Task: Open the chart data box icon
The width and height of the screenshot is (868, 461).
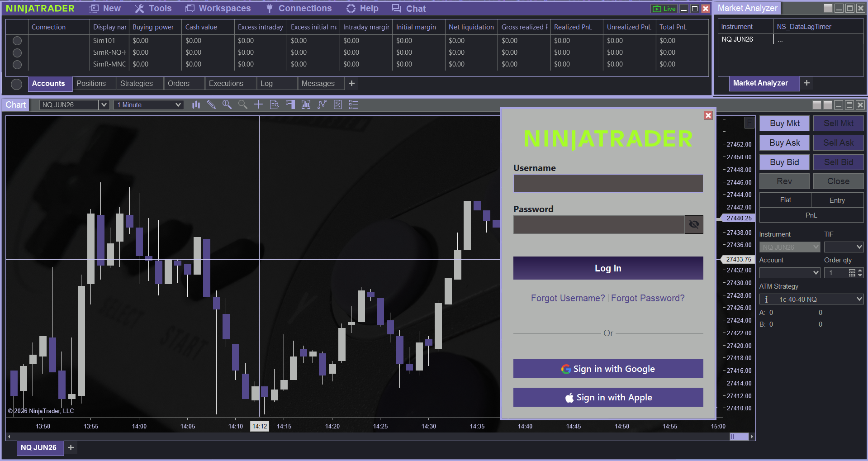Action: (274, 105)
